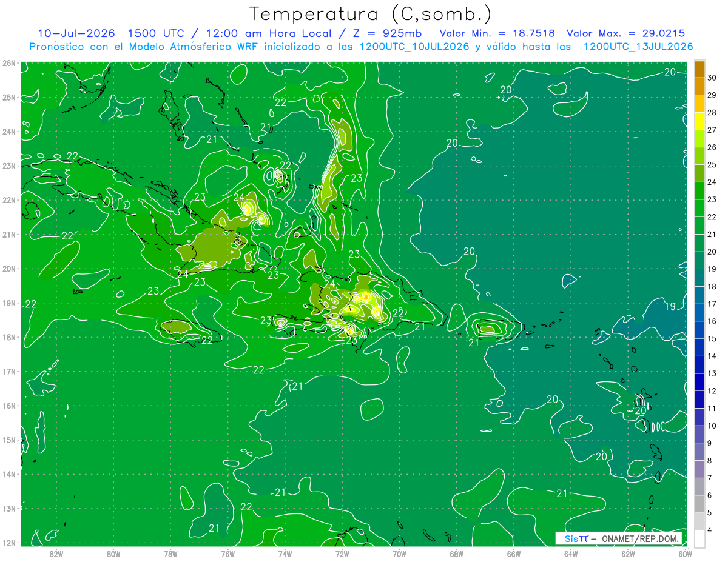The height and width of the screenshot is (562, 728).
Task: Click the "ONAMET/REP.DOM." credit label
Action: click(640, 538)
